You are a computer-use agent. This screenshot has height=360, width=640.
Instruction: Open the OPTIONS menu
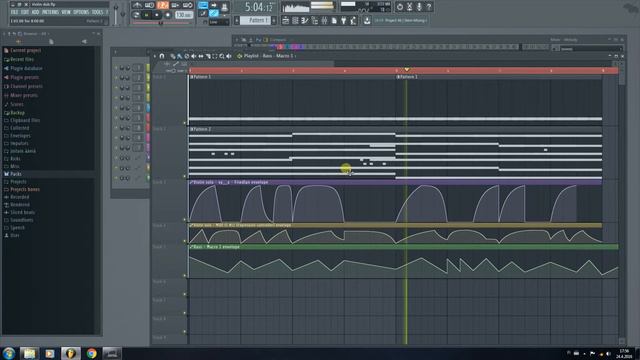pos(81,12)
